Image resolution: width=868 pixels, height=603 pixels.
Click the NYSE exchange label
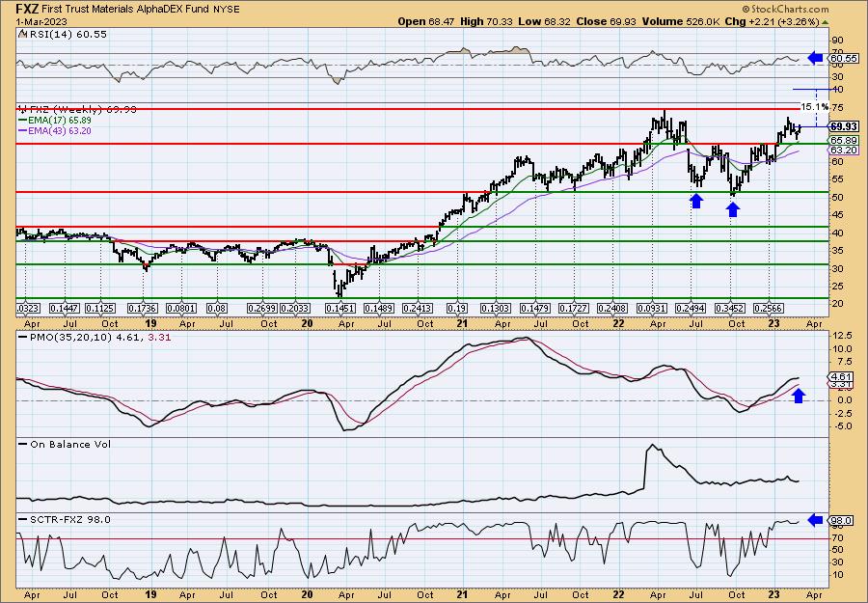229,10
